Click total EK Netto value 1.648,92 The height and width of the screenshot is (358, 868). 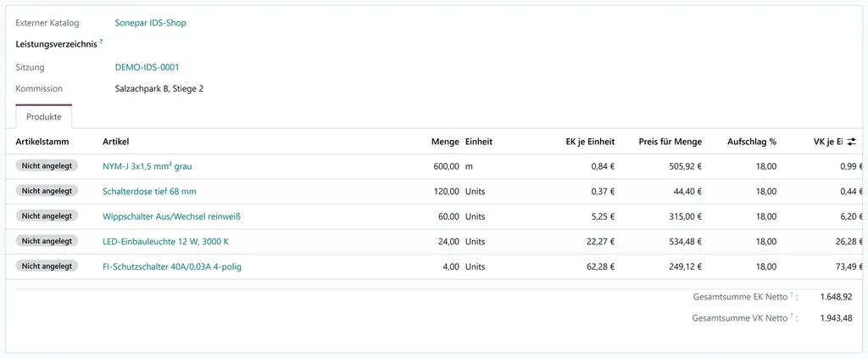click(836, 297)
